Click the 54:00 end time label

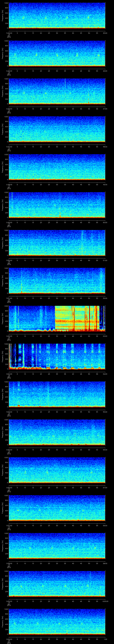(x=105, y=374)
